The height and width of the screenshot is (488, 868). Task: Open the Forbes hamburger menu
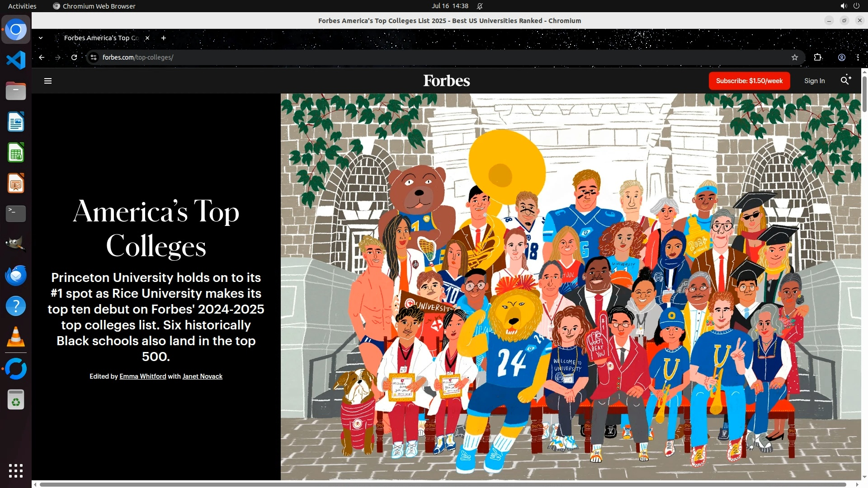(48, 81)
